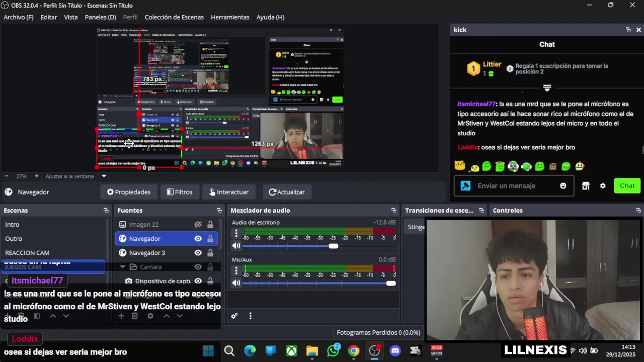Remove selected source with trash icon
644x362 pixels.
pos(134,316)
